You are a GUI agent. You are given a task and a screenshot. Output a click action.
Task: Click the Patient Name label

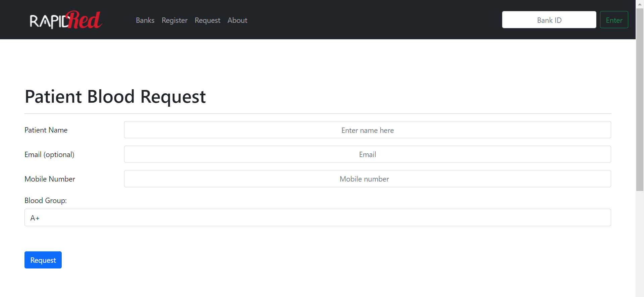[x=46, y=130]
